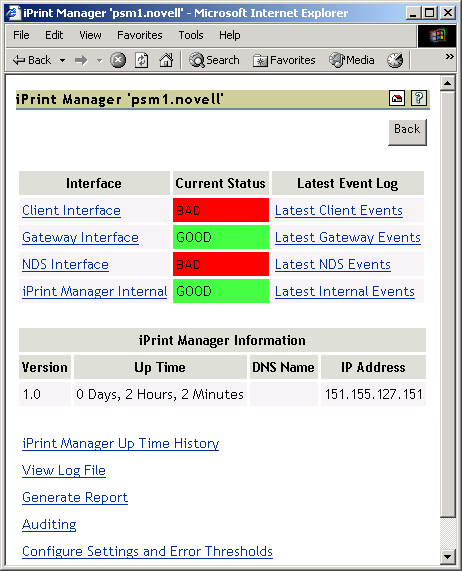Click the iPrint Manager Information table heading
The image size is (462, 571).
coord(222,340)
